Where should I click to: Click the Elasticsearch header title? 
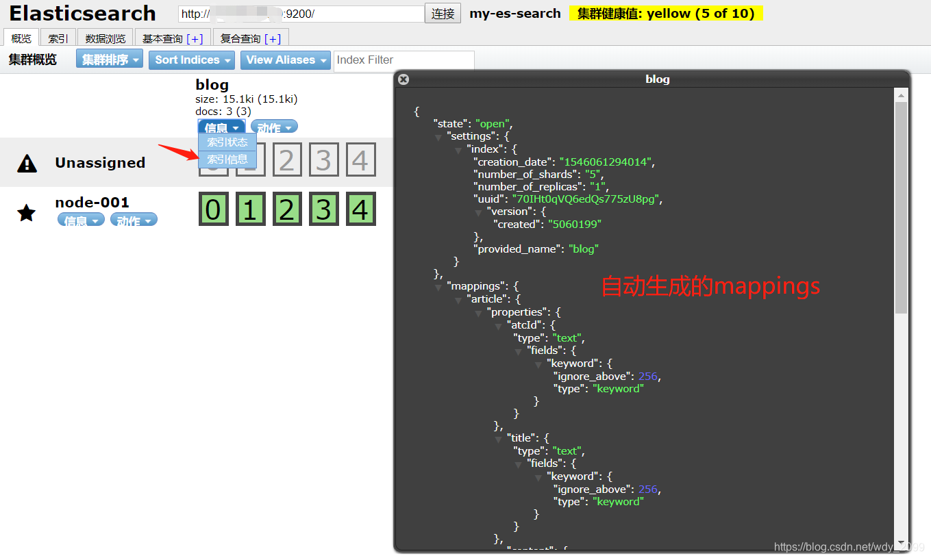point(82,13)
